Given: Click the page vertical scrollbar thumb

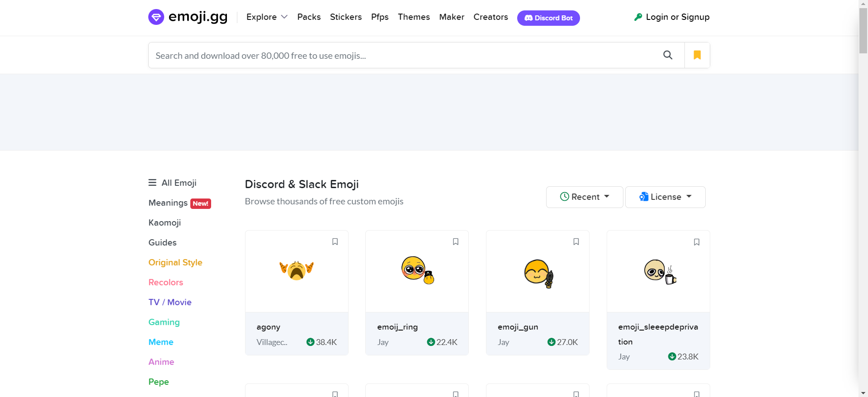Looking at the screenshot, I should coord(863,31).
